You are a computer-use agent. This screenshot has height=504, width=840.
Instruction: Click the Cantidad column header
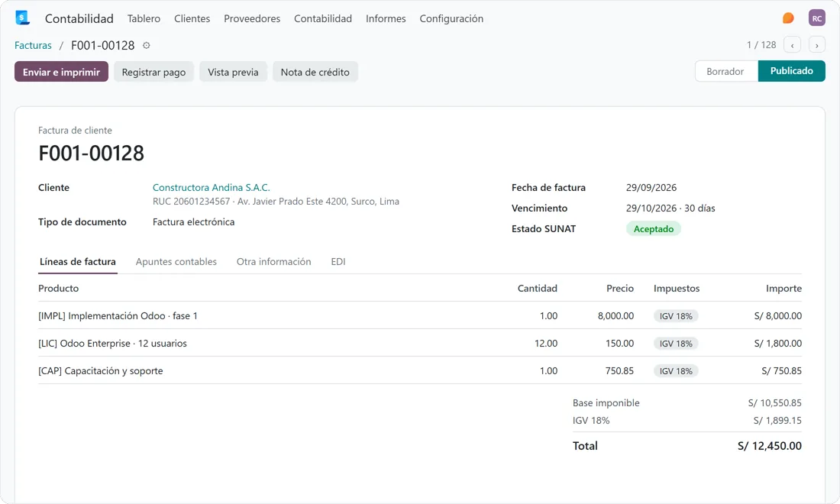coord(538,288)
